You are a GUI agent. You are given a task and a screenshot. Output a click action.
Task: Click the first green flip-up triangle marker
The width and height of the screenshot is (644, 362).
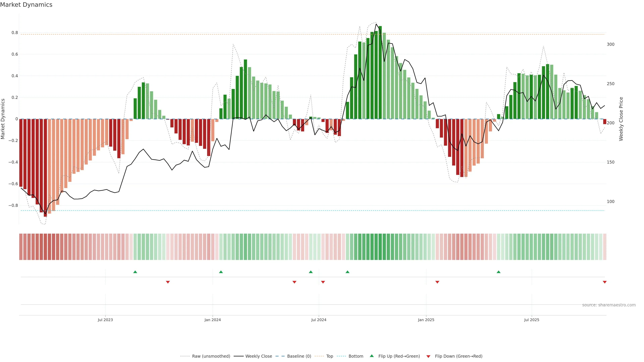click(x=135, y=272)
